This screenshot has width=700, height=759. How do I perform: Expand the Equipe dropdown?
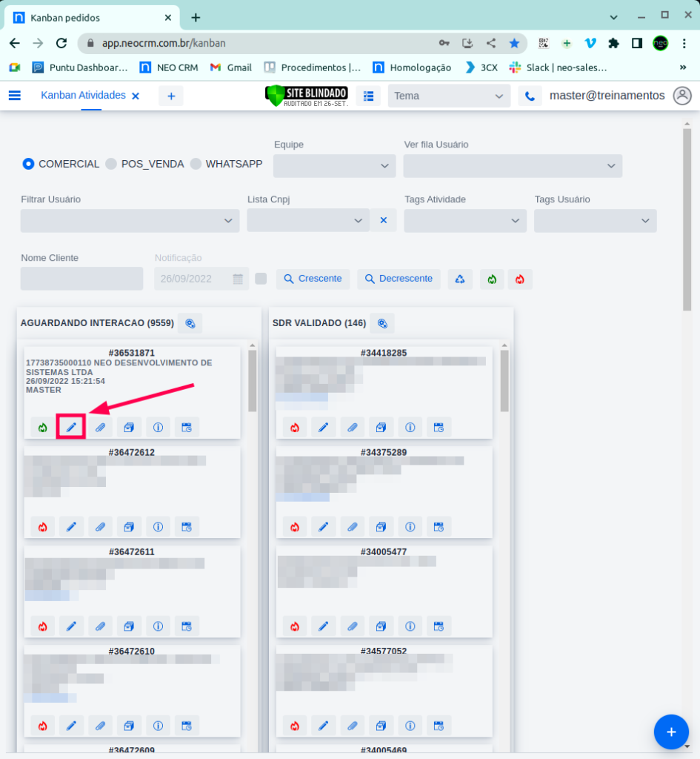(x=334, y=166)
